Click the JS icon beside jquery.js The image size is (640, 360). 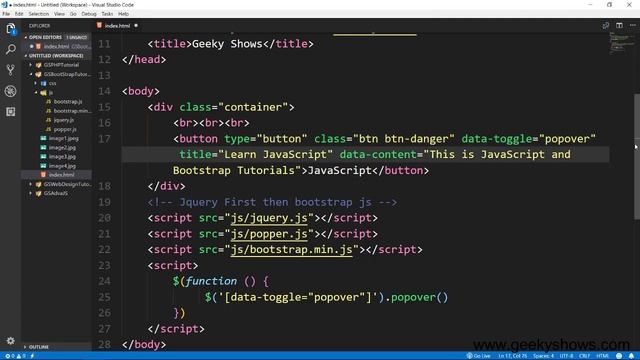tap(49, 120)
